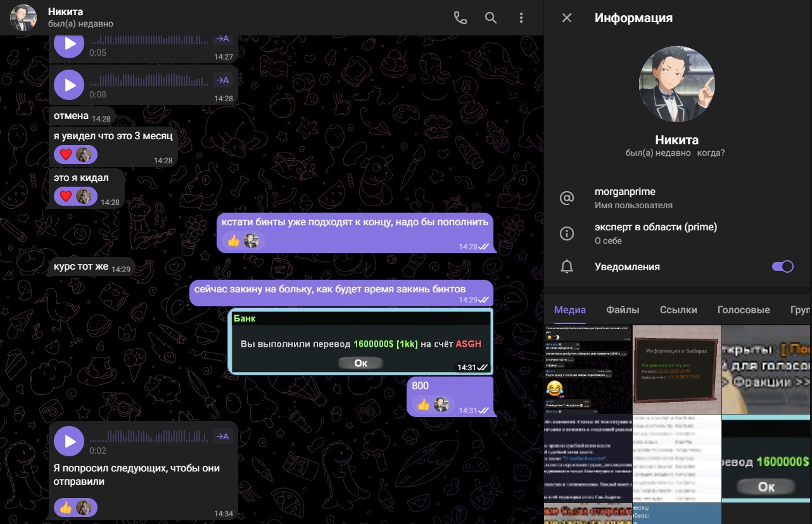Click the @ username icon

point(567,198)
